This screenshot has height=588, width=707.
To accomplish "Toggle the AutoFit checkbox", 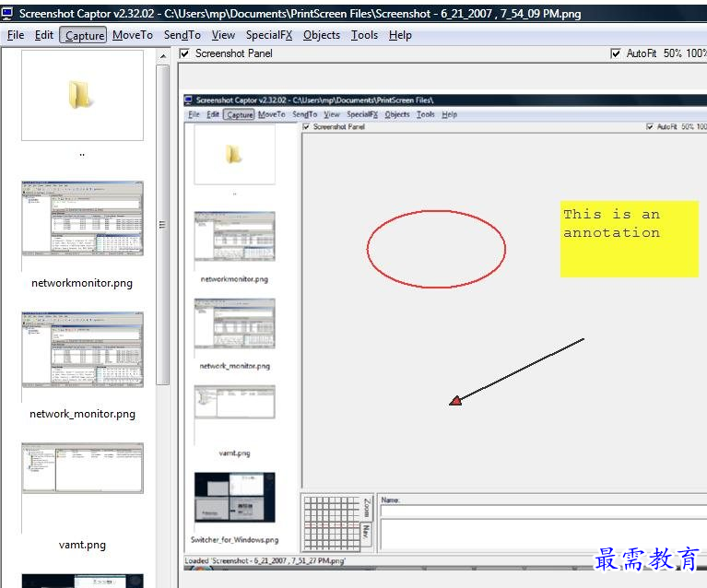I will (616, 53).
